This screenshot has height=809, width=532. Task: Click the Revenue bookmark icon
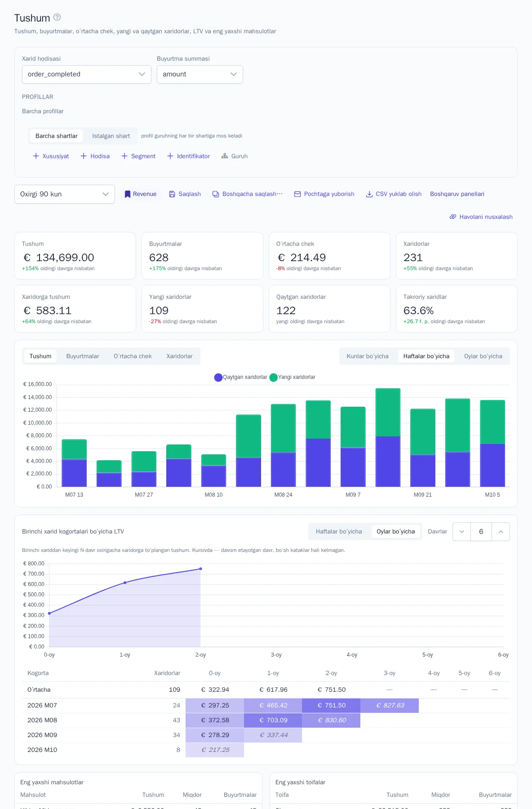click(x=128, y=194)
